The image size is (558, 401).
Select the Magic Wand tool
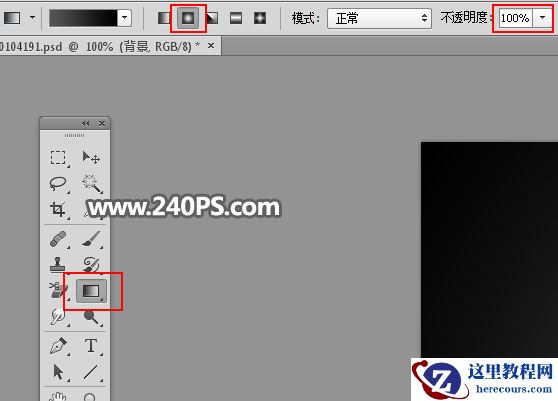point(92,184)
